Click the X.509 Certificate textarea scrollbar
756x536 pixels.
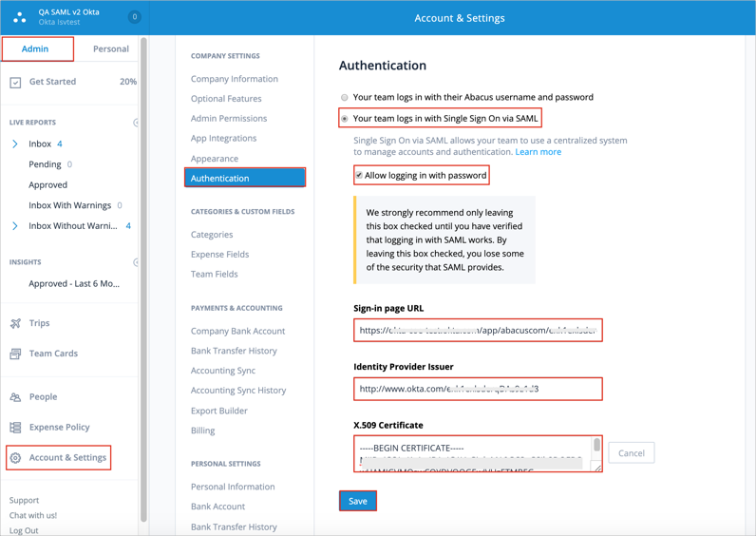[x=596, y=447]
